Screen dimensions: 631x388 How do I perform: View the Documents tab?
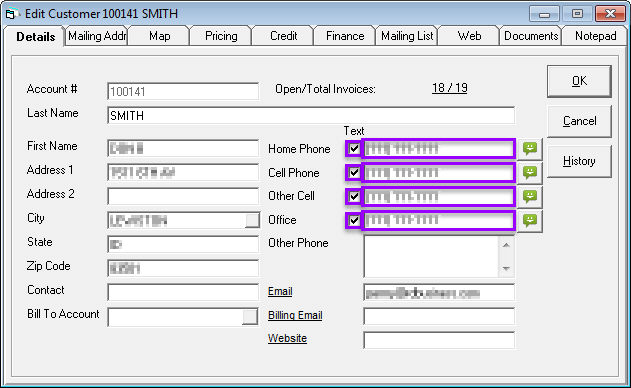[531, 36]
